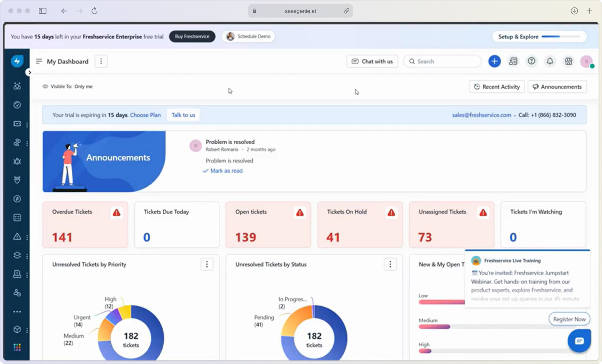Click the Announcements banner illustration

pos(104,161)
